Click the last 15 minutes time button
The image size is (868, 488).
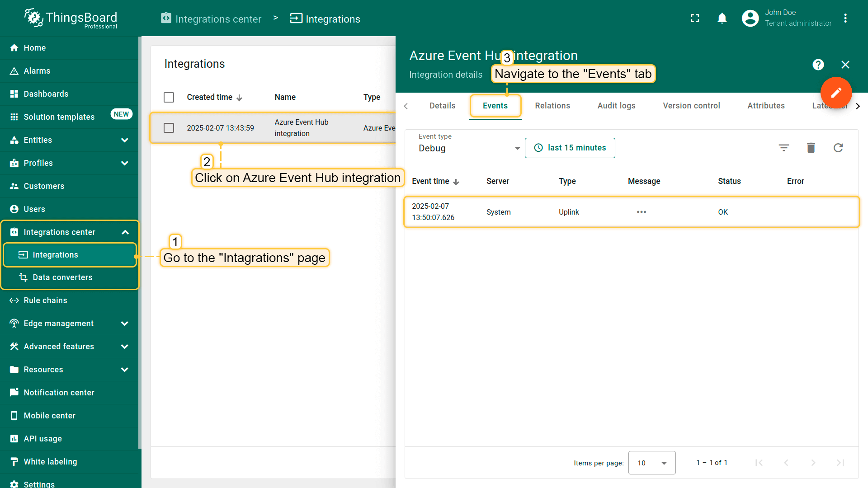coord(570,148)
